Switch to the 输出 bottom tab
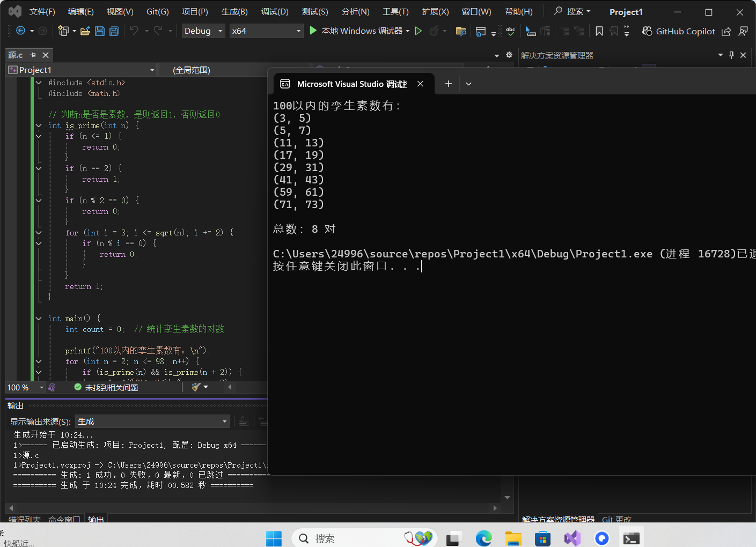 96,519
